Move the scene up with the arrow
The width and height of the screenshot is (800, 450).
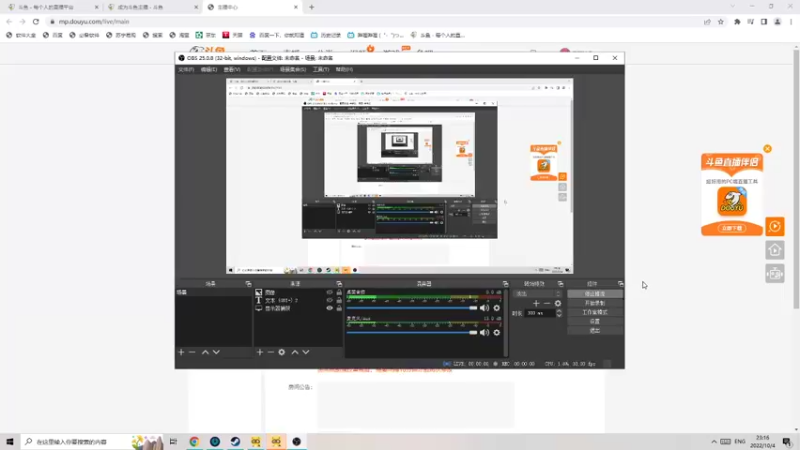[x=205, y=352]
